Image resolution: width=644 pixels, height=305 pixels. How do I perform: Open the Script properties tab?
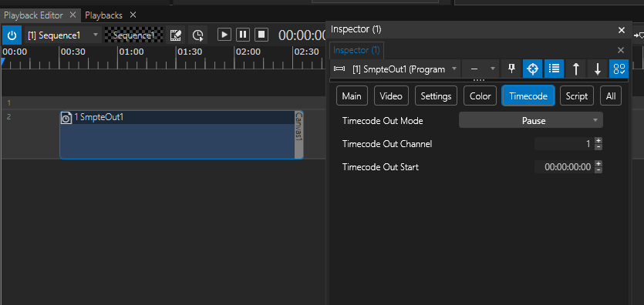point(577,96)
